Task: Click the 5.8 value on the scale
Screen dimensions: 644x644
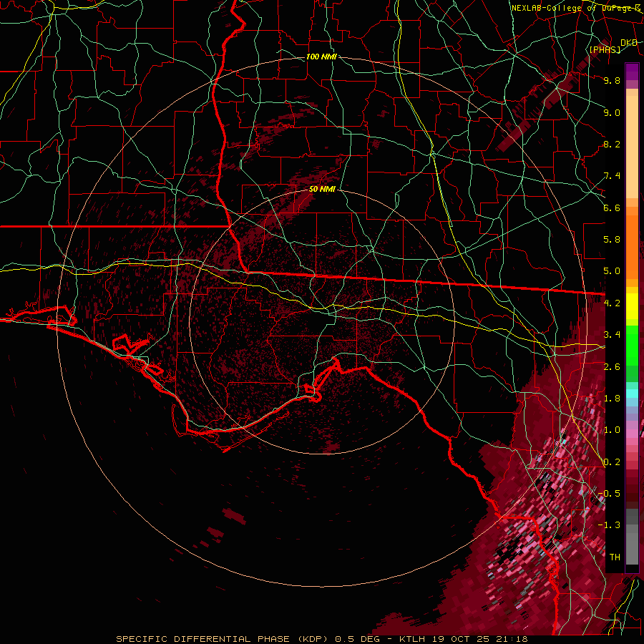Action: point(612,240)
